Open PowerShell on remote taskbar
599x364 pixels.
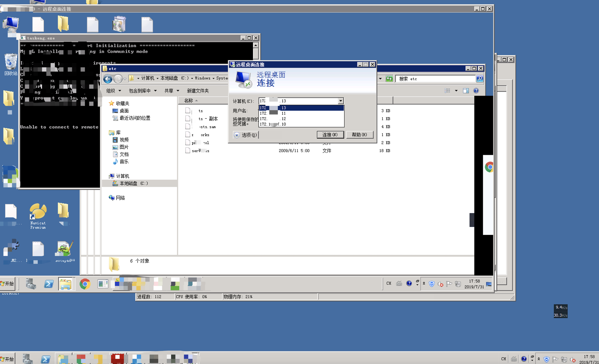(x=49, y=284)
